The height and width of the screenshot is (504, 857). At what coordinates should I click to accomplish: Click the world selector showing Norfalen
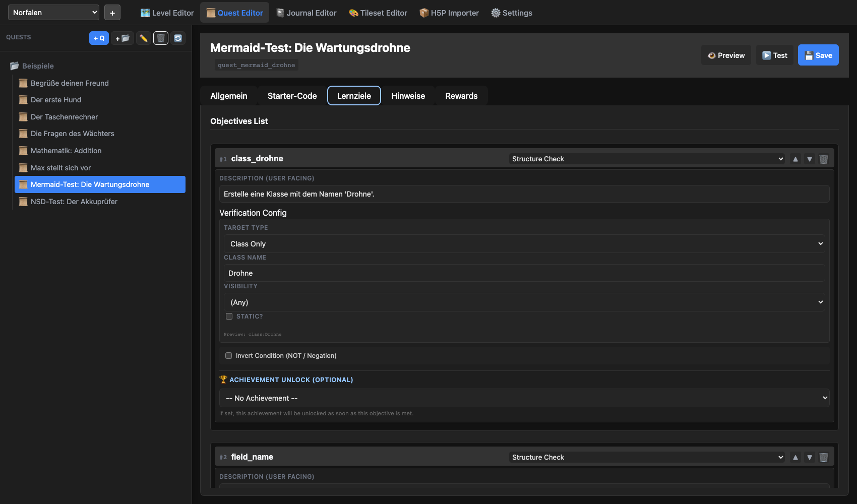tap(53, 12)
